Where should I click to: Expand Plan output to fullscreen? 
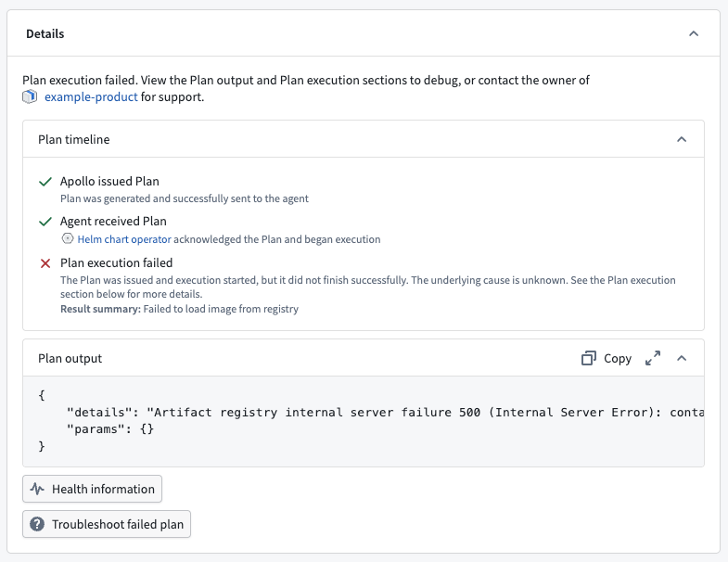(x=653, y=358)
